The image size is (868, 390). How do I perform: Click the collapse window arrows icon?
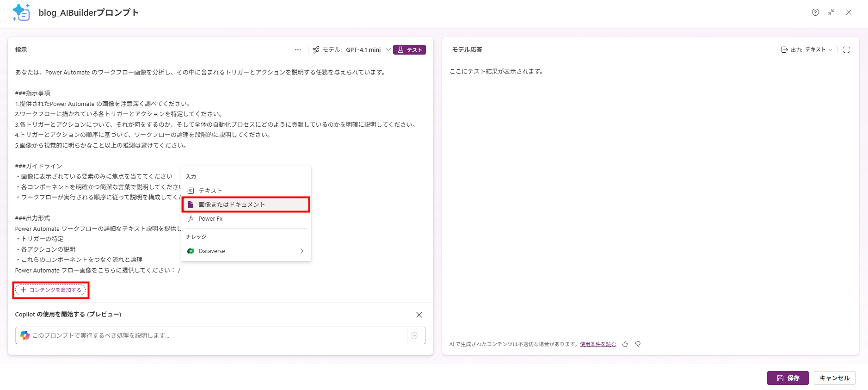[x=831, y=12]
